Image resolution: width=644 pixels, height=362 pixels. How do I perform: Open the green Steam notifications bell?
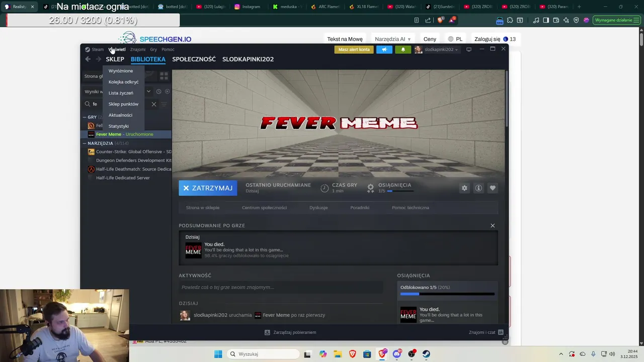pyautogui.click(x=403, y=49)
